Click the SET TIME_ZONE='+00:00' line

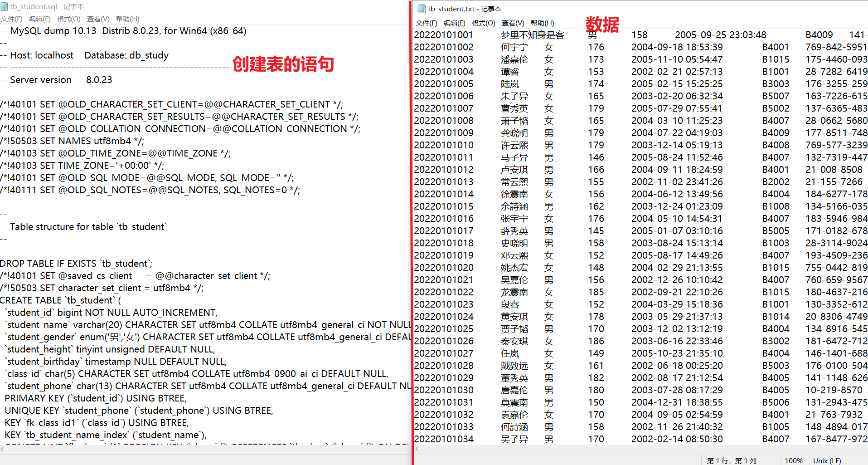[x=82, y=166]
